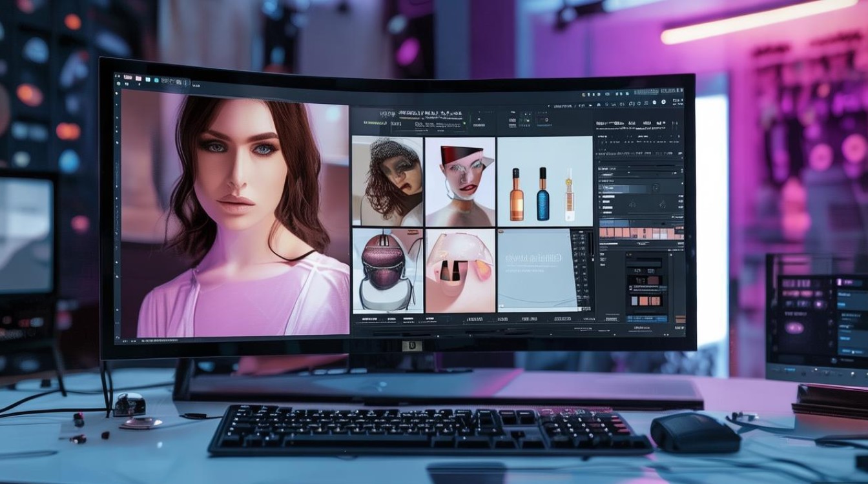Adjust the blue slider bar in right panel
Viewport: 868px width, 484px height.
pos(623,188)
